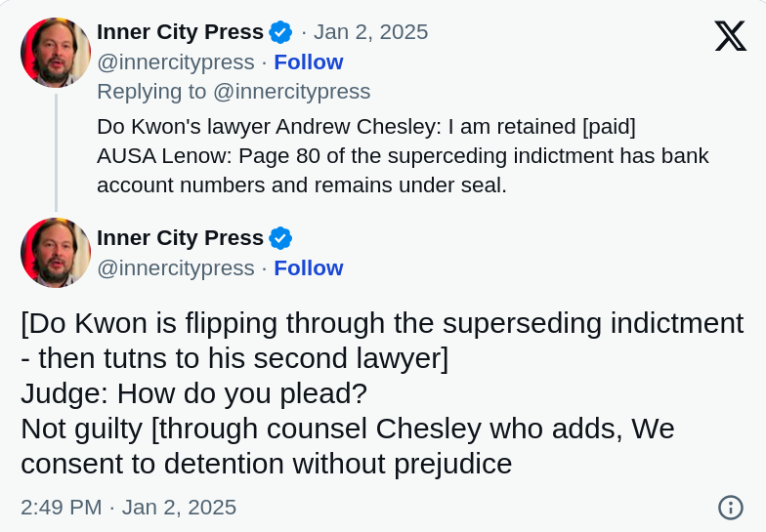Click the Twitter info circle icon
This screenshot has width=766, height=532.
pos(731,508)
